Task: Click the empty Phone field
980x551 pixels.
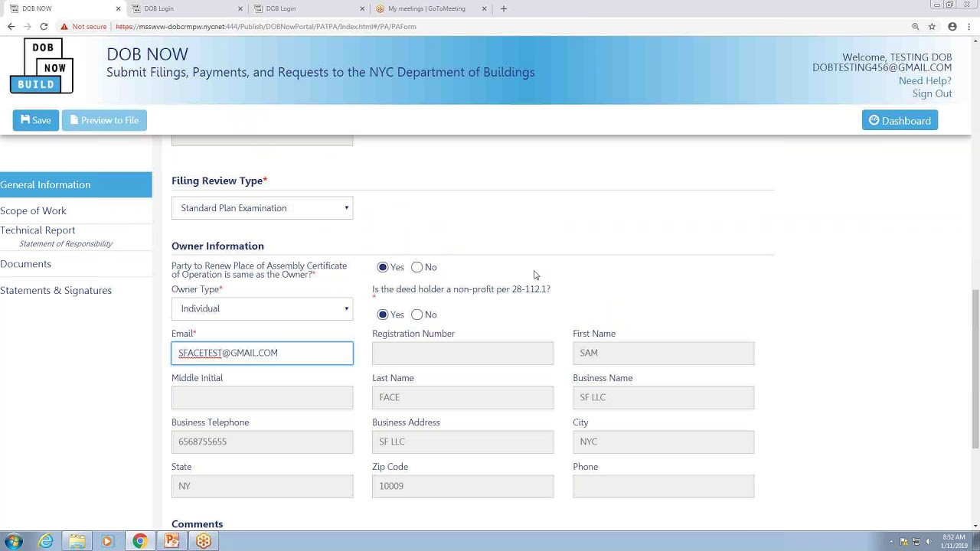Action: point(663,486)
